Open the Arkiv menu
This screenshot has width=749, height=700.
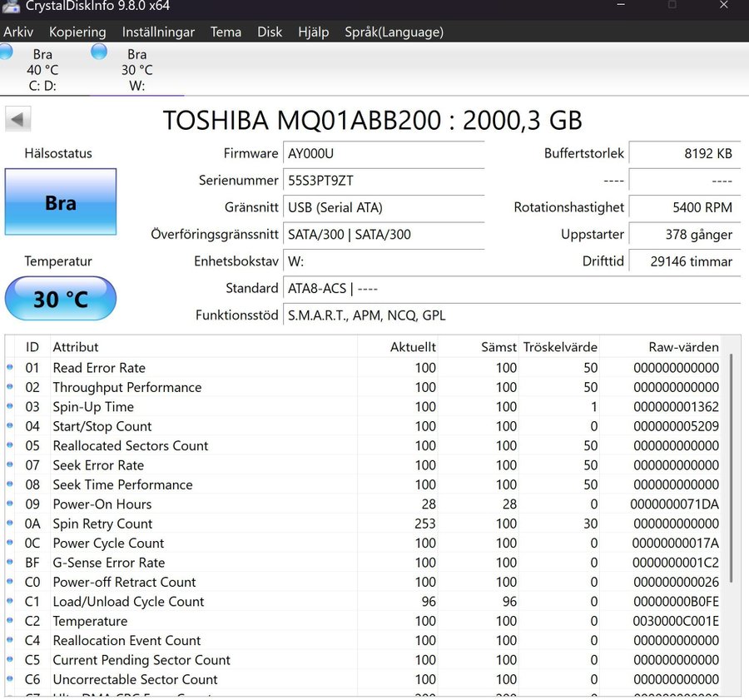tap(18, 32)
